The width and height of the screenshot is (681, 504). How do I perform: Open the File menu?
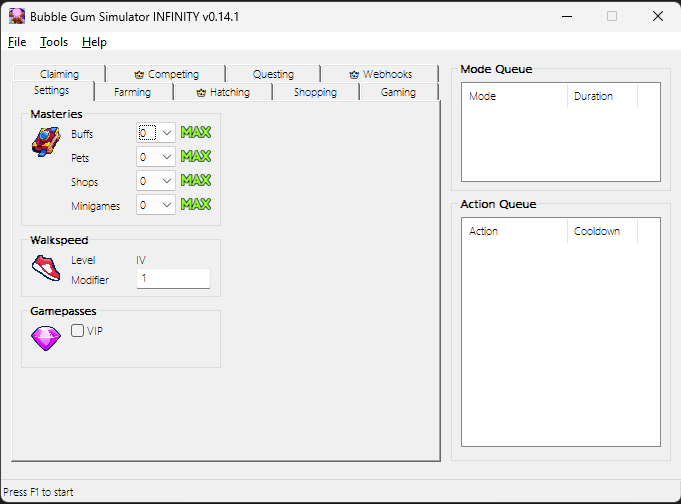pyautogui.click(x=17, y=42)
